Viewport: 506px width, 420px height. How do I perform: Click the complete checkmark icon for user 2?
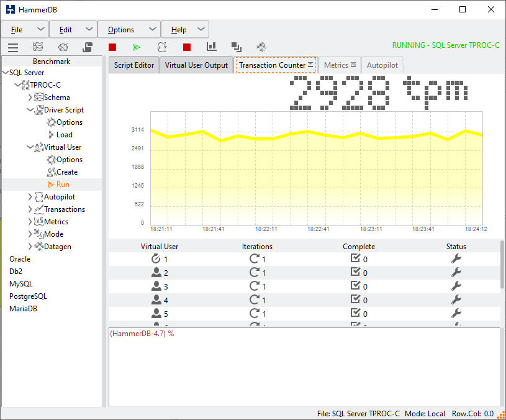point(355,272)
